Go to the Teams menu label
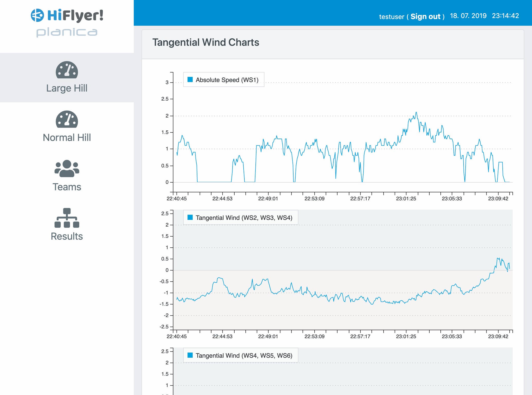The image size is (532, 395). [x=67, y=187]
